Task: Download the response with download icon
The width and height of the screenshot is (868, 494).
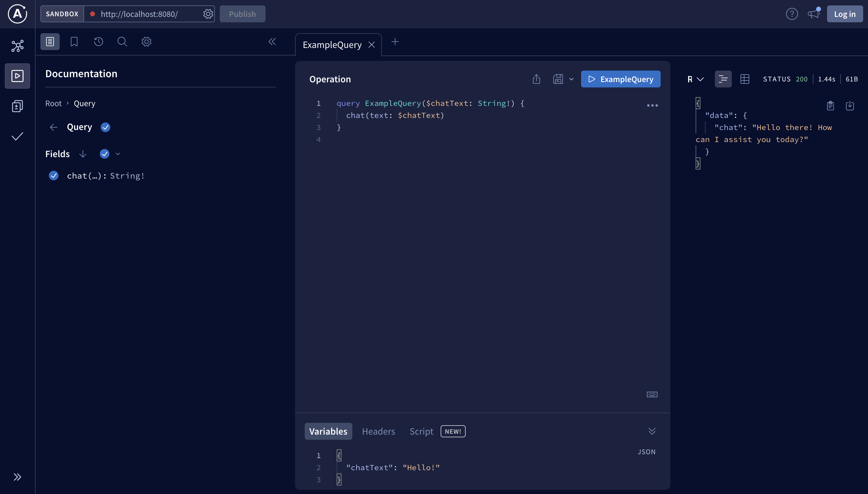Action: point(850,106)
